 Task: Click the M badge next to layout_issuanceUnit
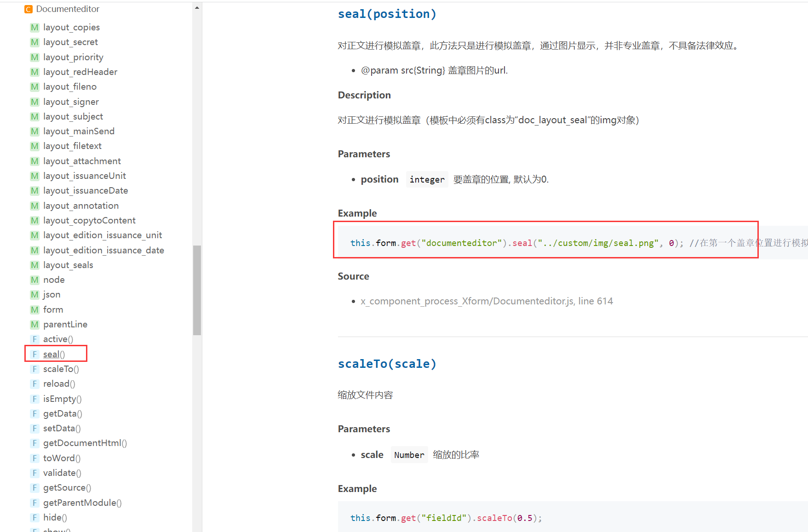(34, 176)
